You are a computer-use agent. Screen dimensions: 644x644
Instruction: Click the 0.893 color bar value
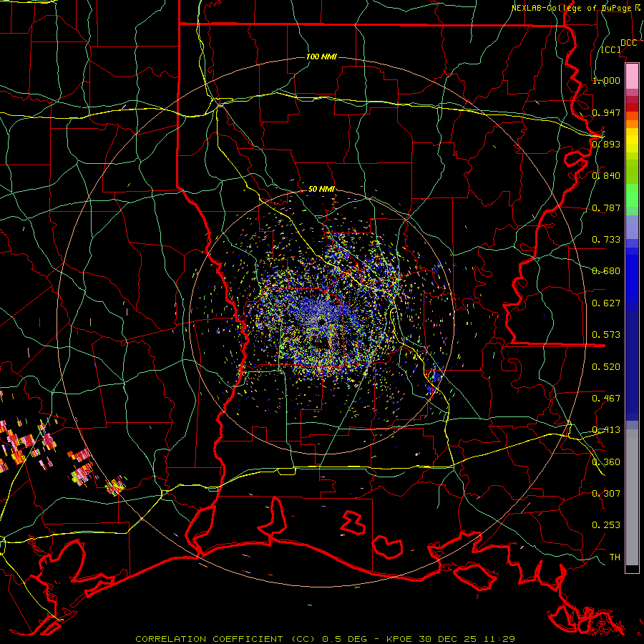(606, 144)
